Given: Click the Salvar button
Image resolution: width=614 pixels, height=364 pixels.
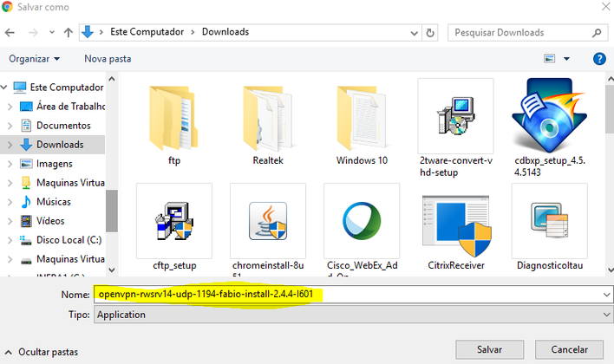Looking at the screenshot, I should [489, 349].
